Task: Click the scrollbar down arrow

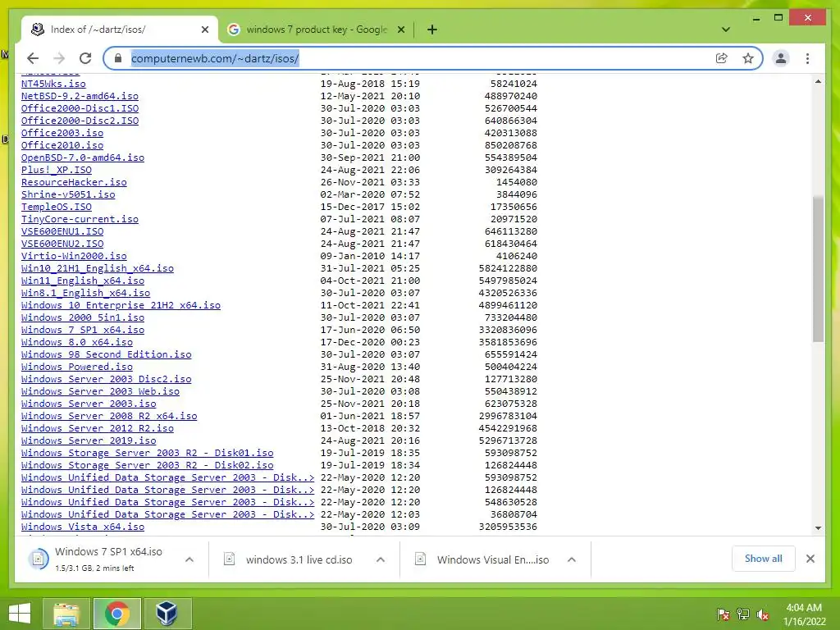Action: 818,528
